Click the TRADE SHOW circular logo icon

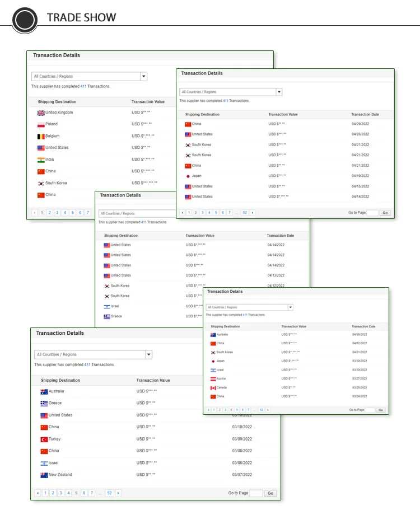pos(25,20)
